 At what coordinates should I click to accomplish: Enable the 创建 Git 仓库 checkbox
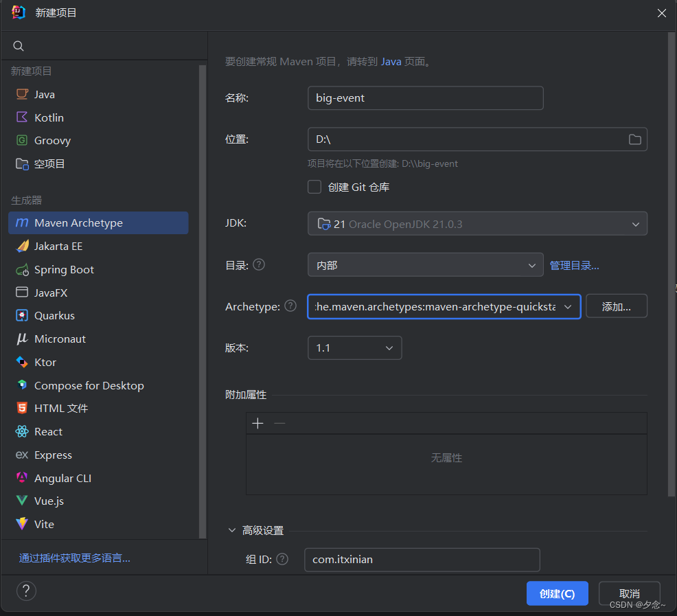314,187
